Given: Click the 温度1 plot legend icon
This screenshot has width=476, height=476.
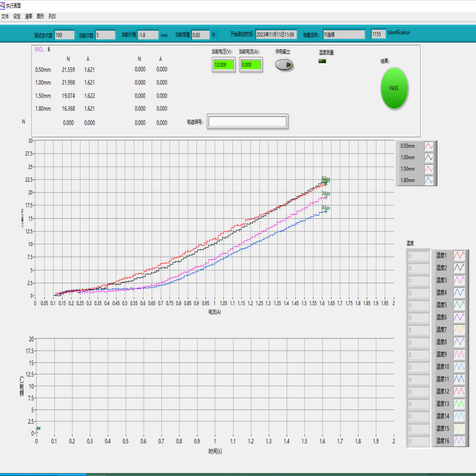Looking at the screenshot, I should [459, 255].
